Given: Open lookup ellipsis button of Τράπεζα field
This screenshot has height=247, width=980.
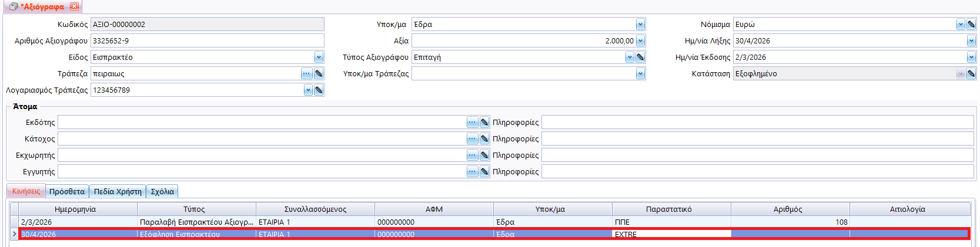Looking at the screenshot, I should pyautogui.click(x=306, y=74).
